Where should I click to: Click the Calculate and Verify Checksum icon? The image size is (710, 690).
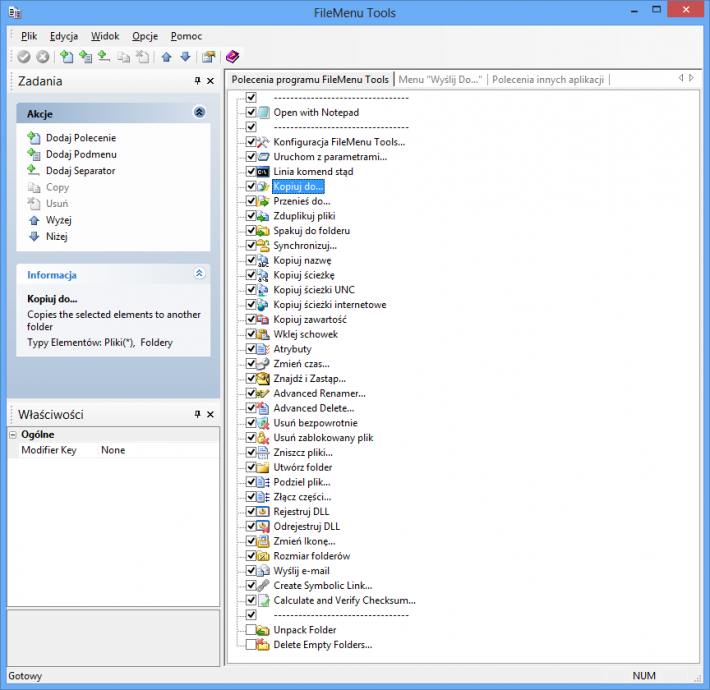click(263, 600)
